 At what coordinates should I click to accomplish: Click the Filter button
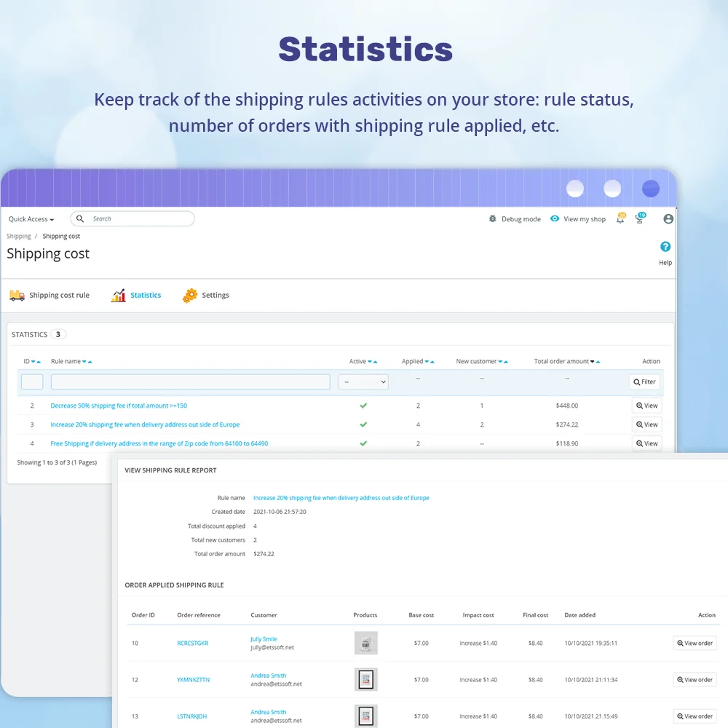pos(644,381)
